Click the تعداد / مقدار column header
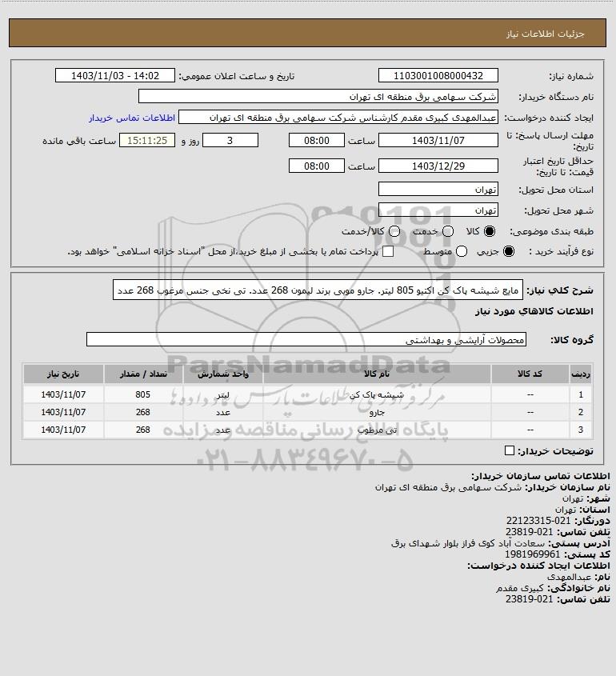 click(143, 374)
